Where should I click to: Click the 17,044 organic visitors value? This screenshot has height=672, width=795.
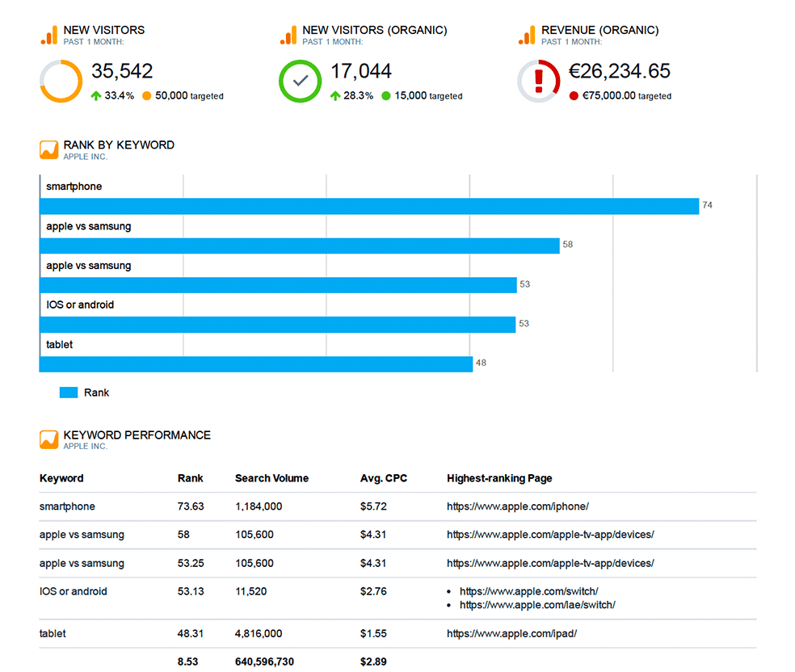click(x=361, y=71)
